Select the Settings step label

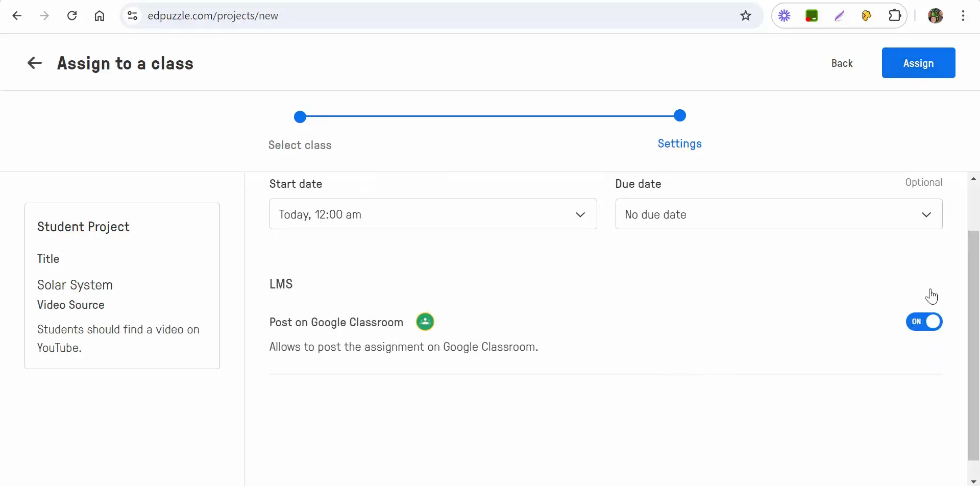(x=679, y=143)
